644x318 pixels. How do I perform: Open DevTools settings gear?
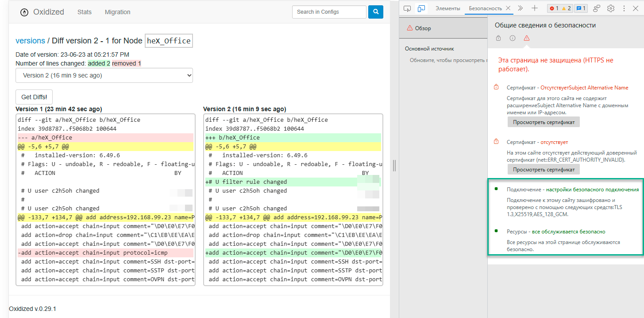[x=611, y=8]
